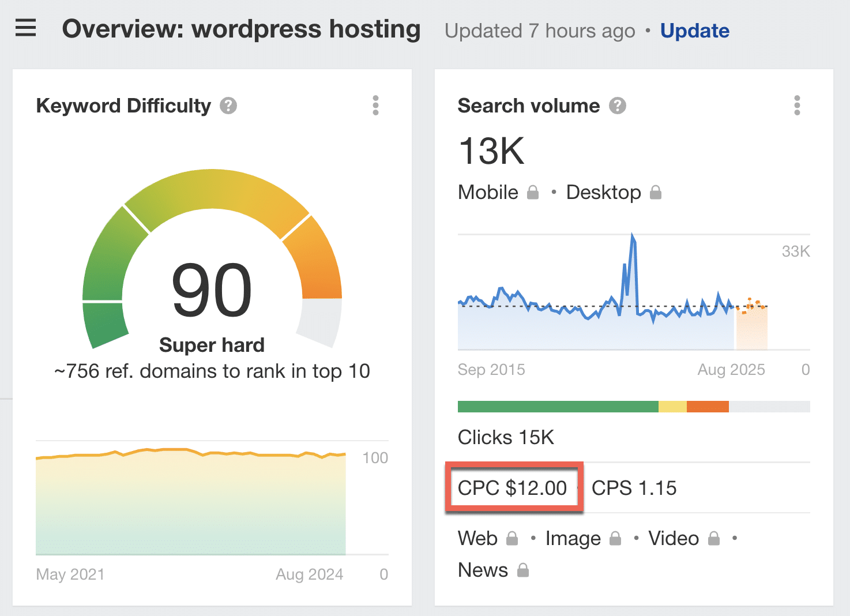Select the Mobile search volume option
The width and height of the screenshot is (850, 616).
pyautogui.click(x=488, y=193)
